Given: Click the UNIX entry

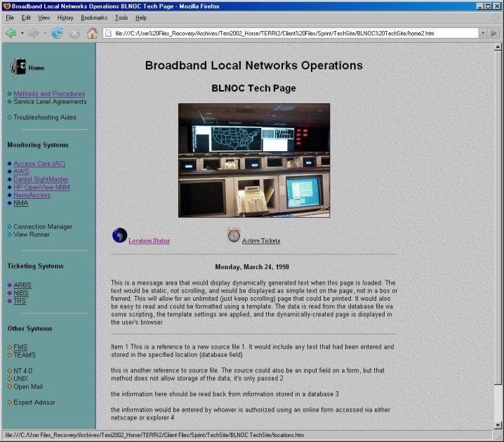Looking at the screenshot, I should (x=20, y=379).
